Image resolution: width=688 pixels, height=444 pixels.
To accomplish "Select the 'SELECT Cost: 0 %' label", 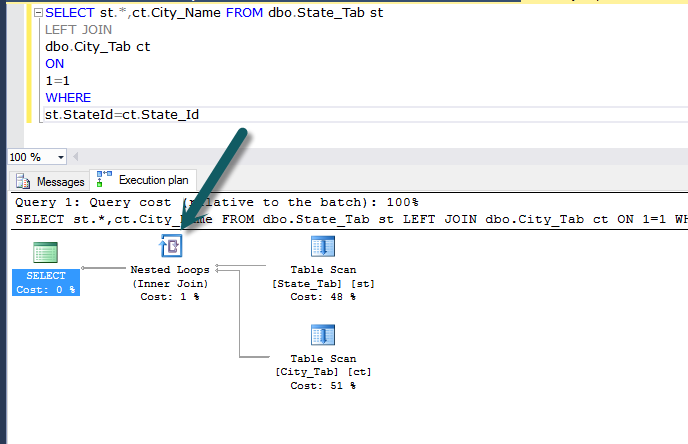I will [46, 283].
